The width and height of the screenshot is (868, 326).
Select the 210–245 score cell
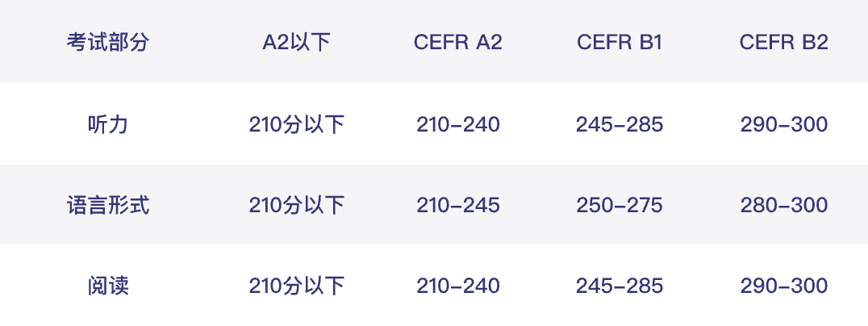pos(458,205)
